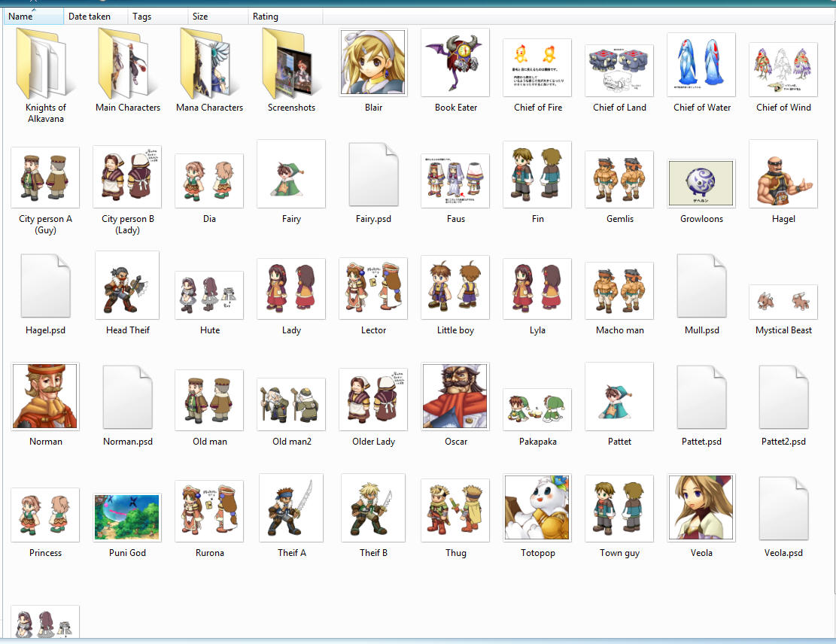
Task: Select the Older Lady thumbnail
Action: point(373,399)
